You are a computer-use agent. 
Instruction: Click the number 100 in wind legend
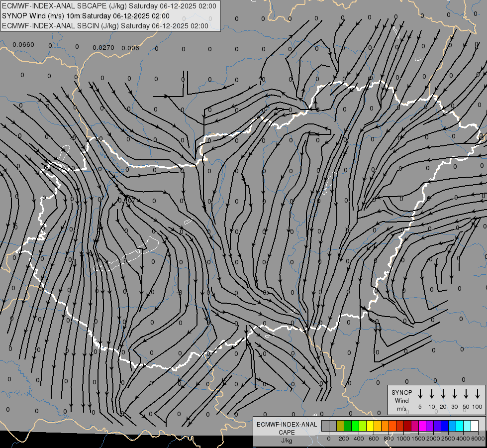pos(478,407)
